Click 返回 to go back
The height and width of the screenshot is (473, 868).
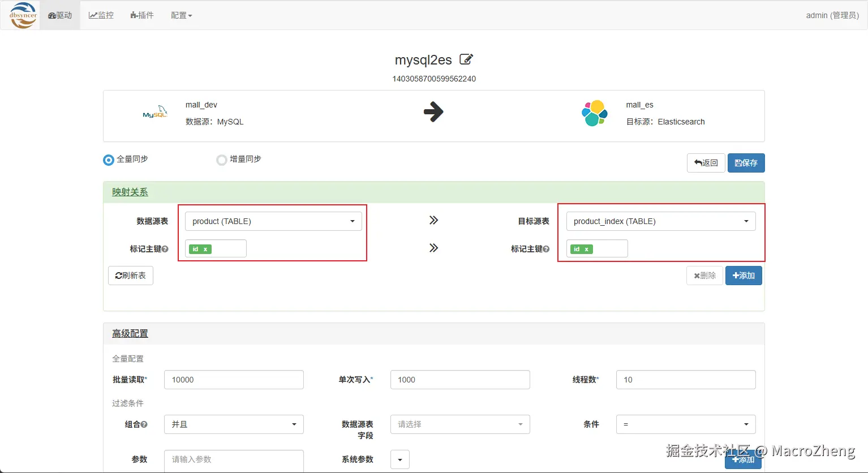[706, 163]
